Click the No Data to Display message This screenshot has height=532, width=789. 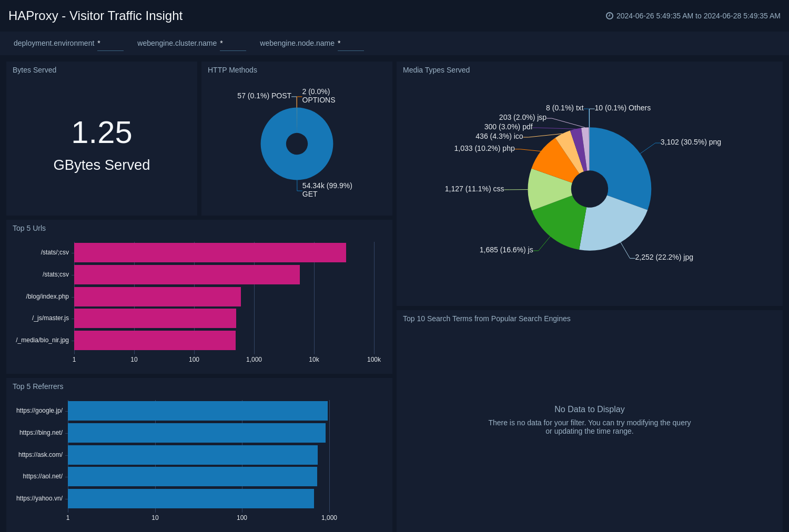(590, 409)
